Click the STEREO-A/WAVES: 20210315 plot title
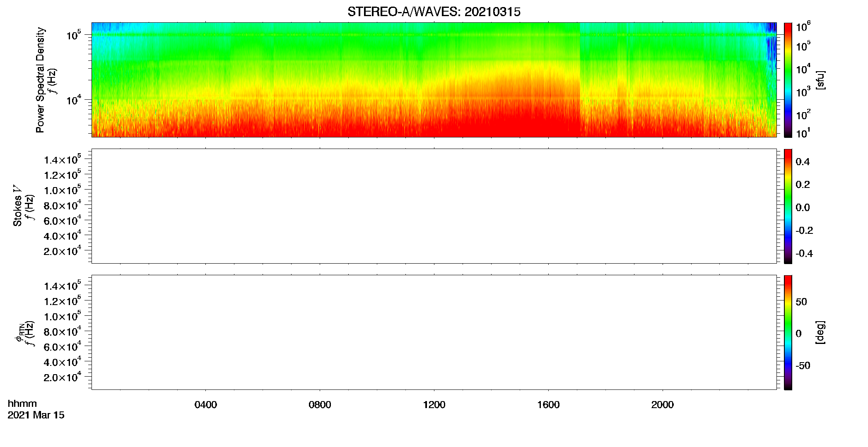 coord(434,12)
